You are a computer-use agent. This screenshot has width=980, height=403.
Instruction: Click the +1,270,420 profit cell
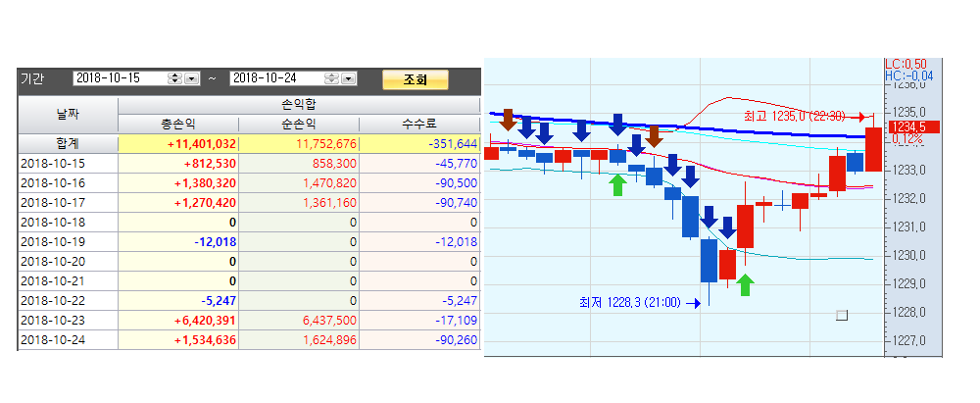[178, 203]
